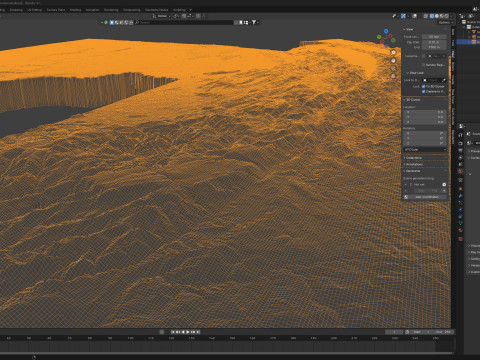The width and height of the screenshot is (480, 360).
Task: Enable the Local Camera checkbox
Action: coord(423,56)
